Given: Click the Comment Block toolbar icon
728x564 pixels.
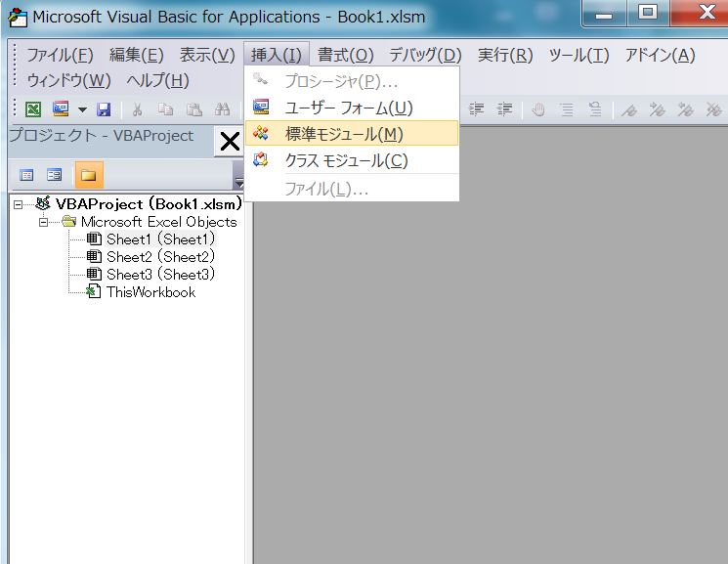Looking at the screenshot, I should point(567,109).
